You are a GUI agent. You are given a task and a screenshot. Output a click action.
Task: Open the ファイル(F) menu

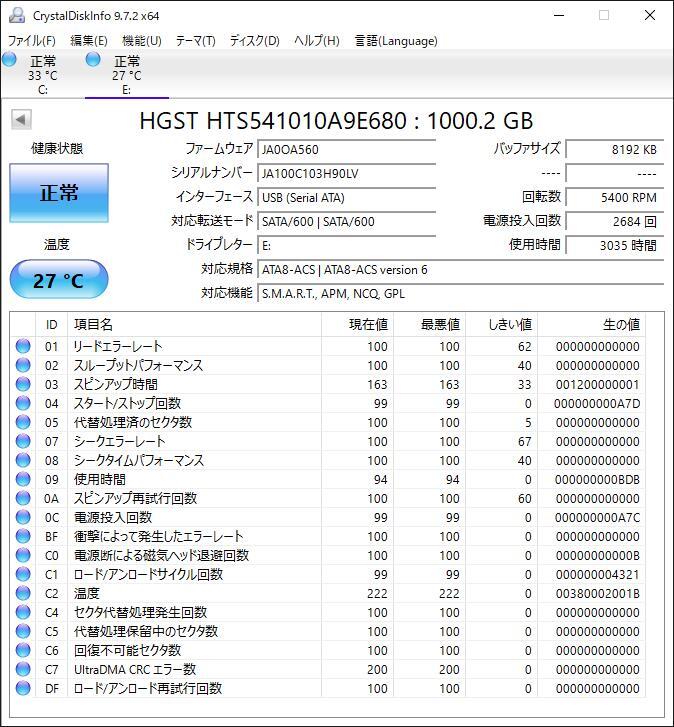click(x=32, y=41)
